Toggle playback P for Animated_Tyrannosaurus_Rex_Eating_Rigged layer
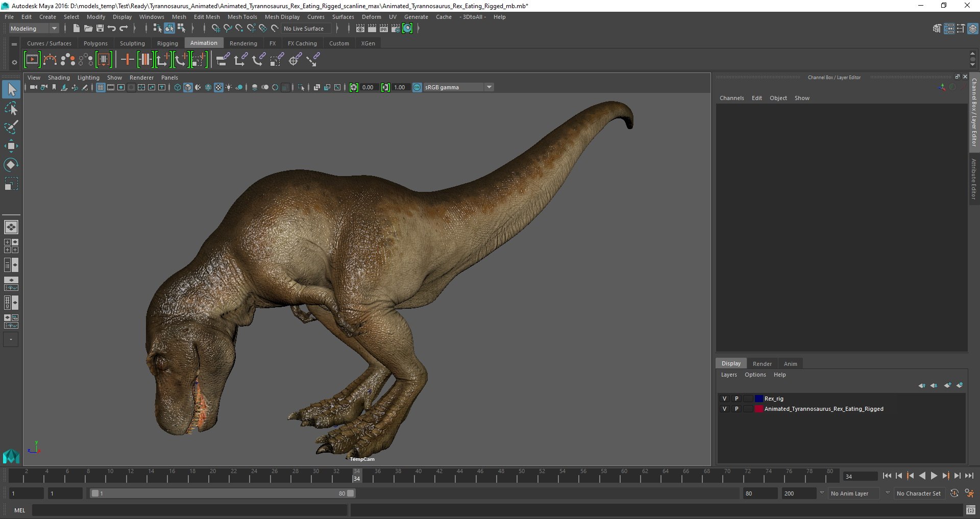 click(x=736, y=409)
